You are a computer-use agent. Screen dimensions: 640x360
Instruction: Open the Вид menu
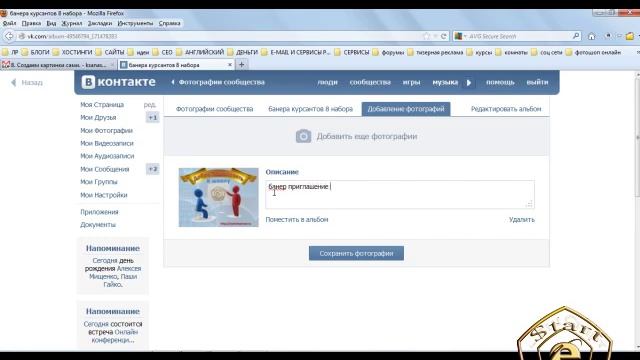point(51,23)
